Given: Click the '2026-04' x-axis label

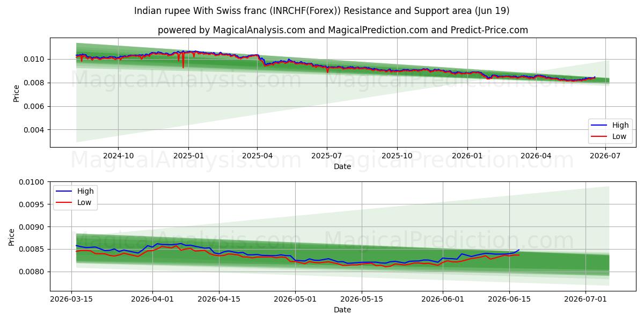Looking at the screenshot, I should coord(536,155).
